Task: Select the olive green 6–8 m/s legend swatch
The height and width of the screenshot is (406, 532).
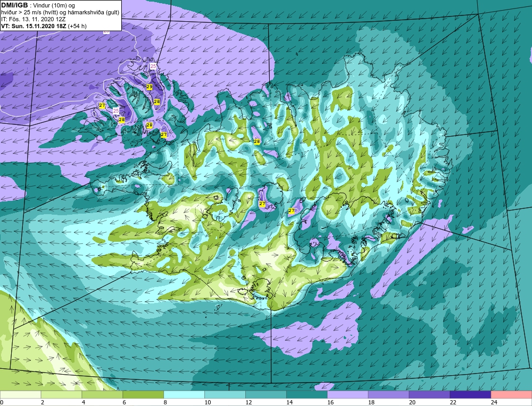Action: pyautogui.click(x=143, y=395)
